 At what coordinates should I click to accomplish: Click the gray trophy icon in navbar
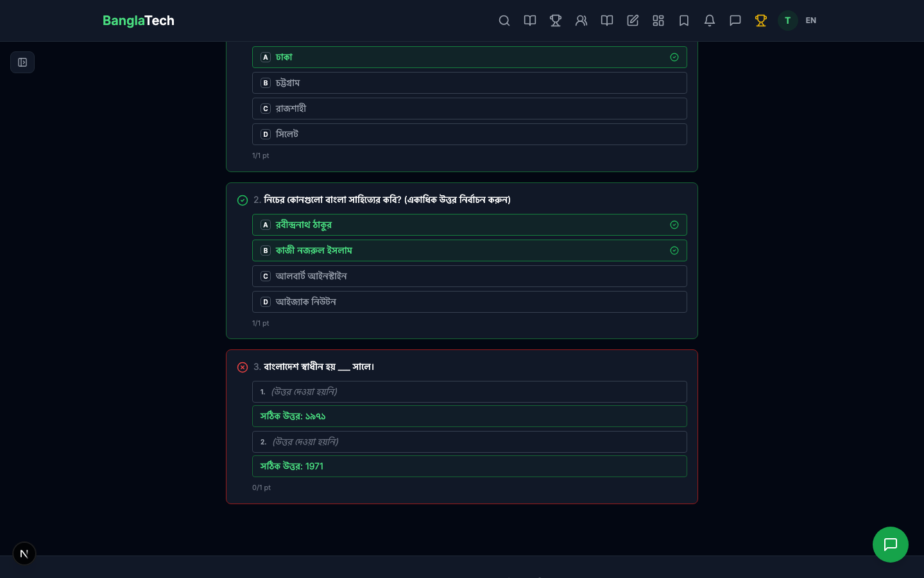coord(556,21)
